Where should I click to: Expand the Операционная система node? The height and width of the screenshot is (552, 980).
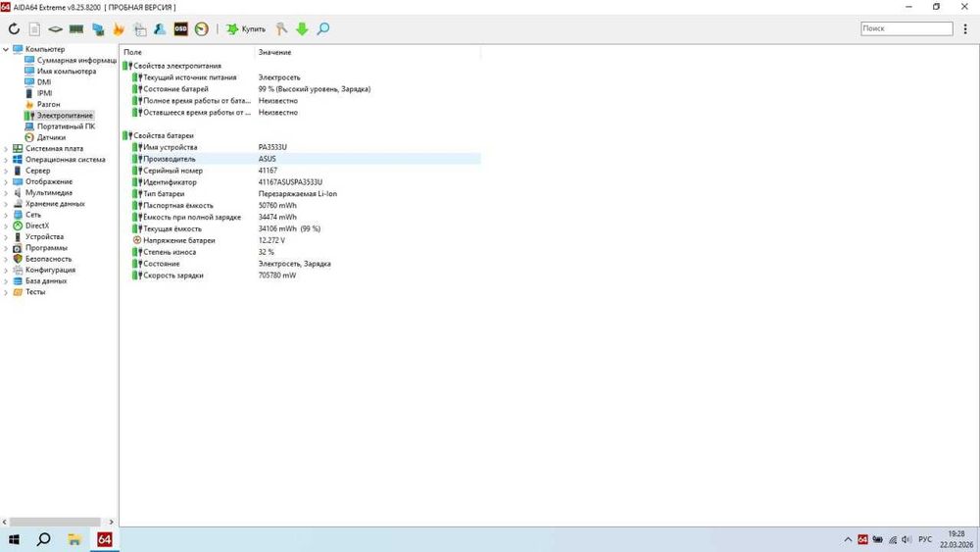click(6, 160)
